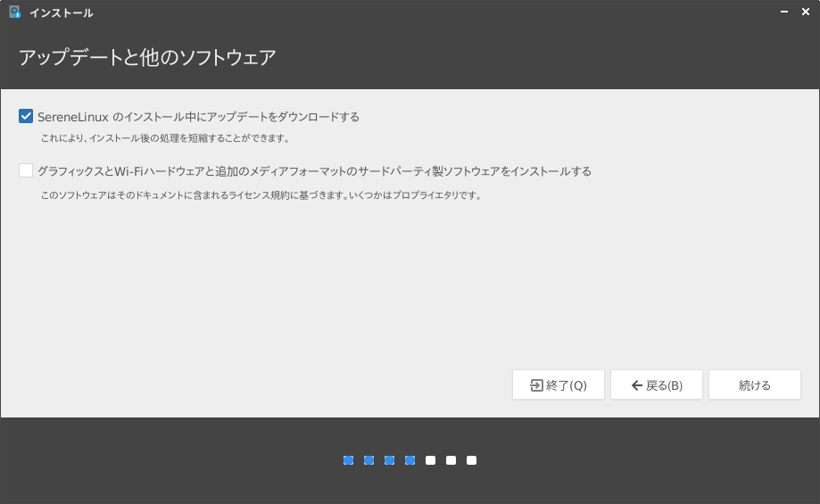This screenshot has width=820, height=504.
Task: Enable third-party graphics and Wi-Fi software checkbox
Action: [26, 170]
